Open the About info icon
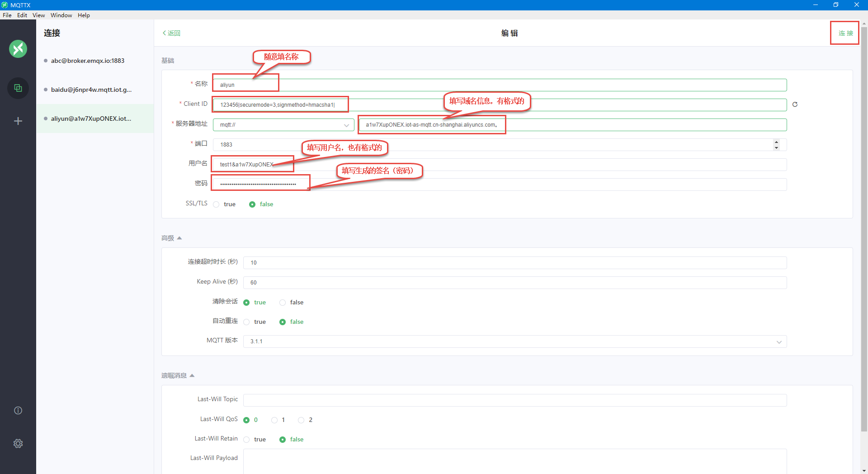The image size is (868, 474). click(18, 410)
